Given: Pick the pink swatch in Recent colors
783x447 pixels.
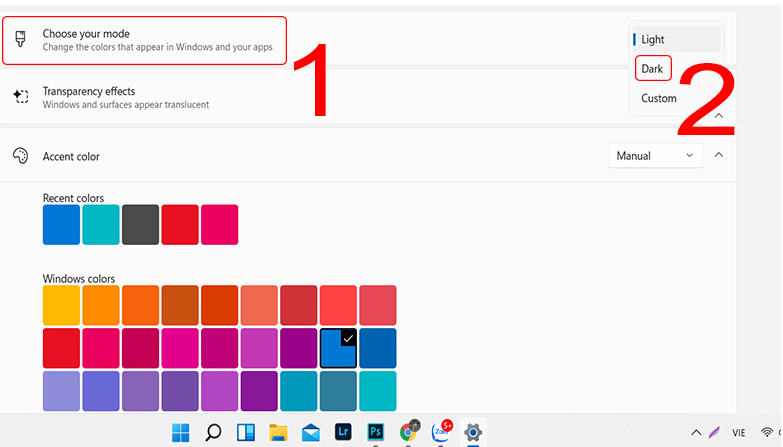Looking at the screenshot, I should [x=220, y=225].
